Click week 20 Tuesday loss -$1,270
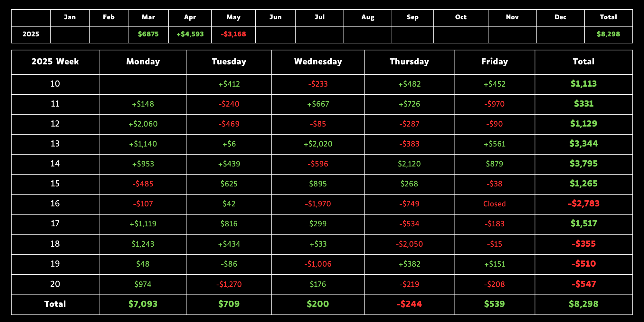The height and width of the screenshot is (322, 644). tap(229, 284)
